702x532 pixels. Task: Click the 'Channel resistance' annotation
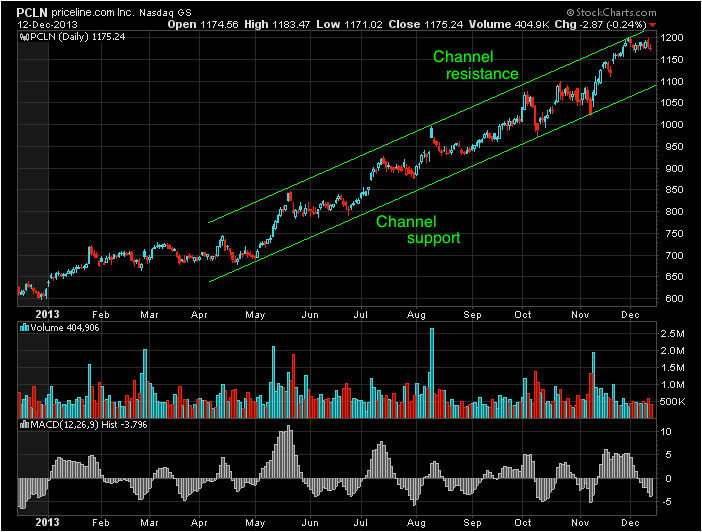pyautogui.click(x=475, y=65)
